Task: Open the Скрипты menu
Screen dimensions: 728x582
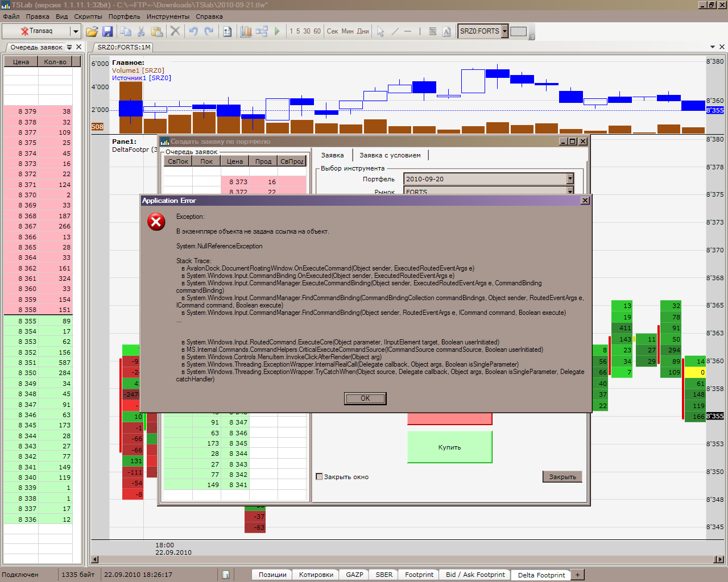Action: (88, 16)
